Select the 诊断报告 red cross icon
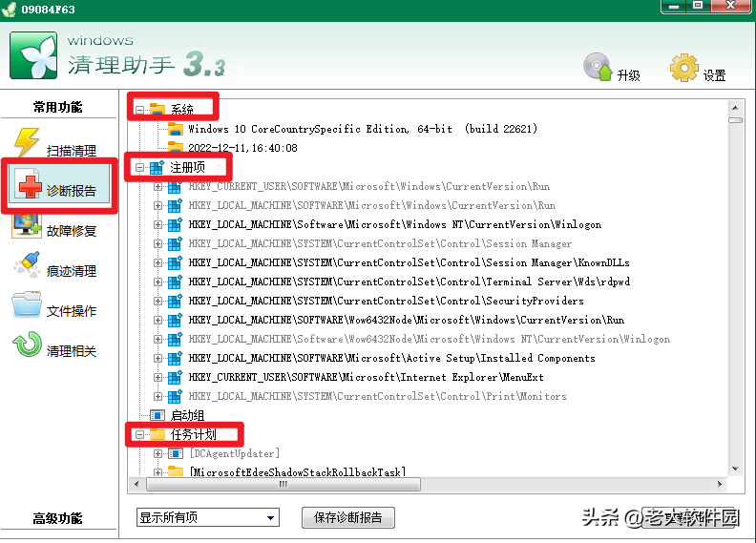Image resolution: width=756 pixels, height=543 pixels. (x=28, y=183)
